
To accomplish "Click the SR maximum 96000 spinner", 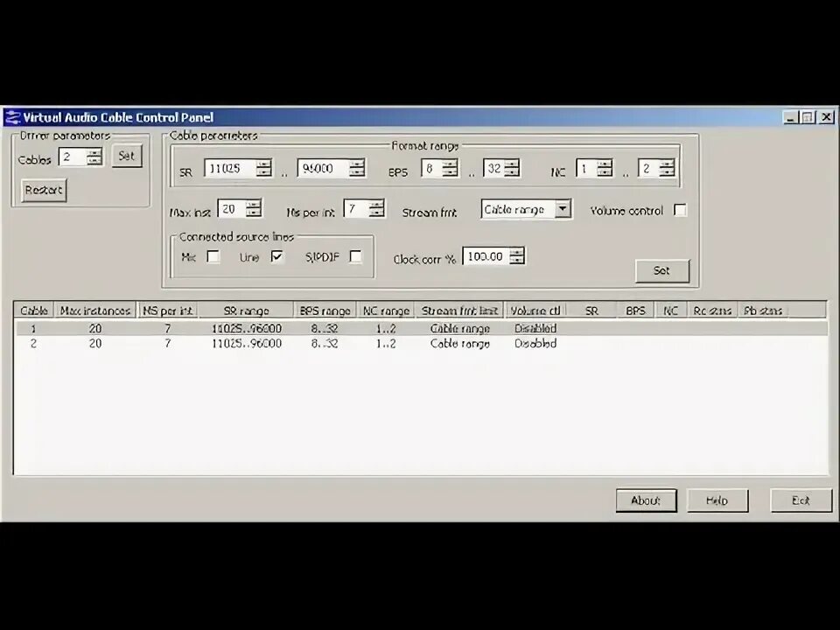I will click(357, 168).
